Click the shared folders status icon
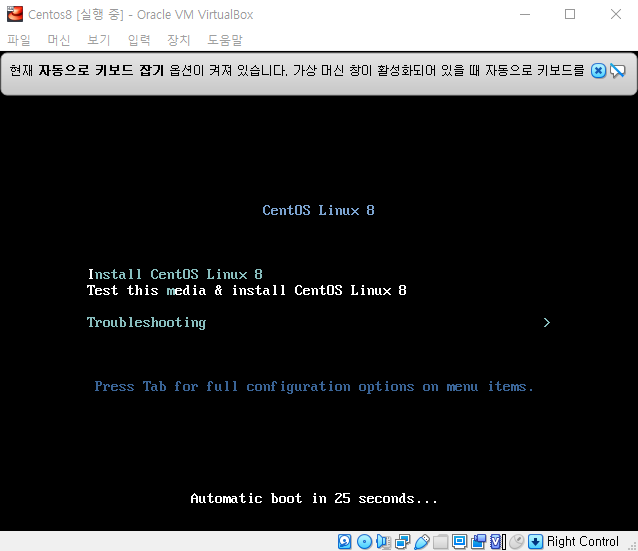This screenshot has height=551, width=638. pos(440,542)
